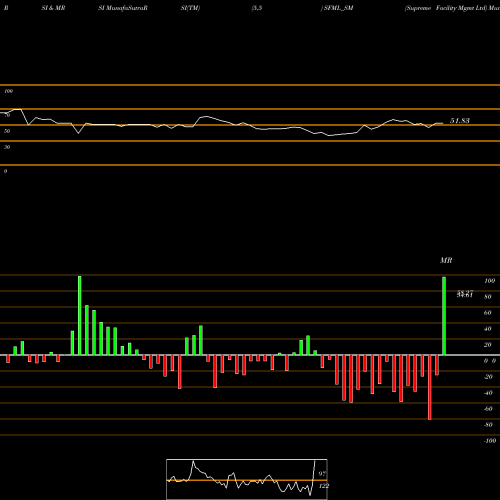The width and height of the screenshot is (500, 500).
Task: Click the MR axis label -60
Action: [488, 409]
